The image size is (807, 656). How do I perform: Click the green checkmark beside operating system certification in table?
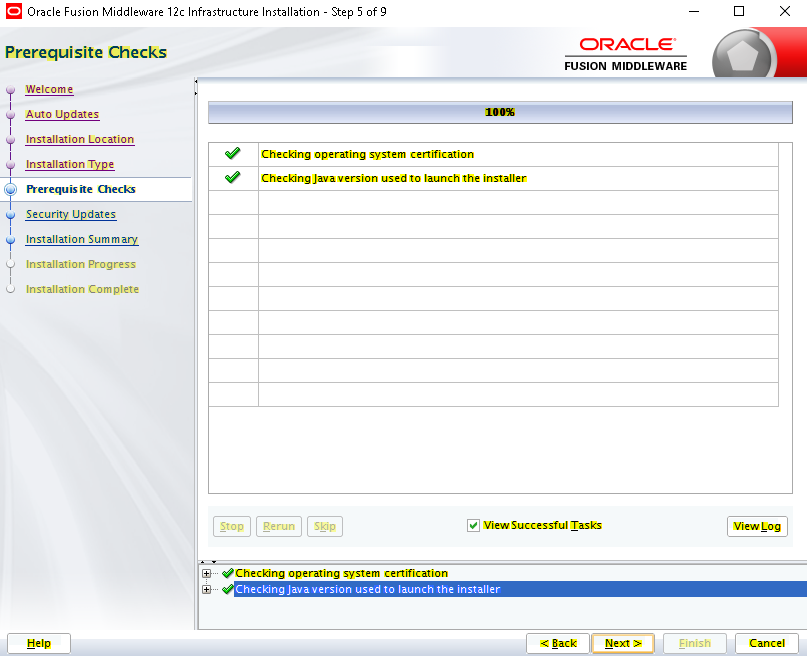coord(233,153)
